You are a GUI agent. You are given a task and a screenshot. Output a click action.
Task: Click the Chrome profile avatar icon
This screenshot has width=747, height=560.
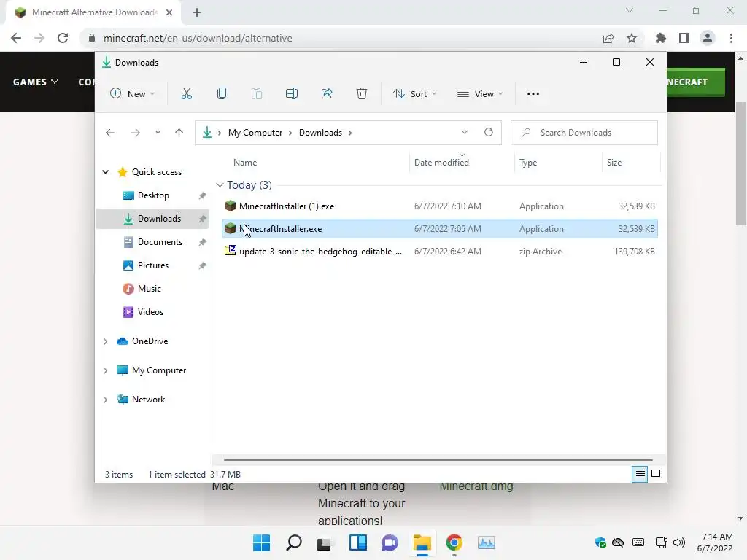point(708,38)
